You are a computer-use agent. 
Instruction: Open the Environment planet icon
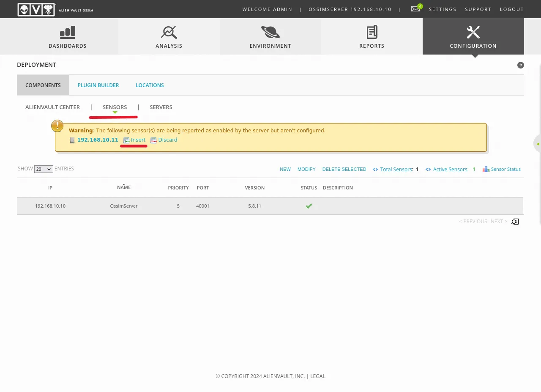(x=270, y=32)
